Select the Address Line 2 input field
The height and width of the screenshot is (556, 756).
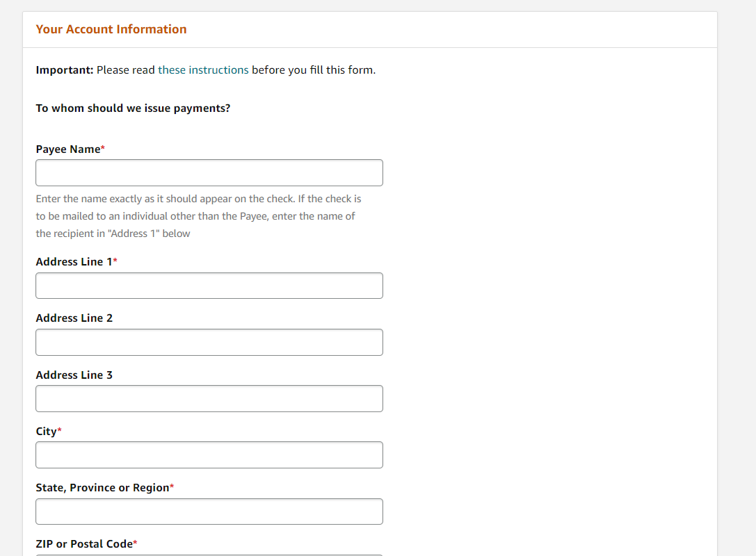point(209,342)
